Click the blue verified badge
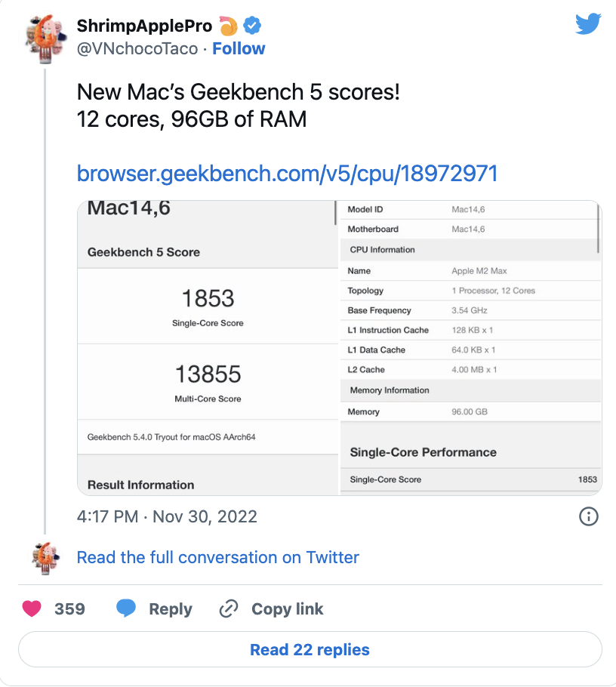Screen dimensions: 616x687 coord(252,26)
